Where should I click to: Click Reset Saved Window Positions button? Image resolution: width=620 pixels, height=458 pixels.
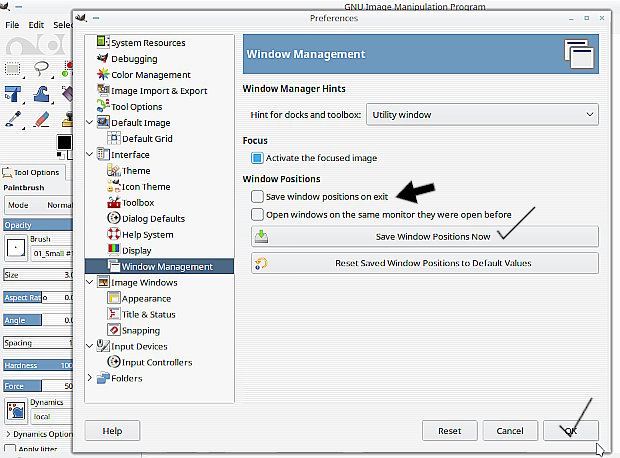[425, 263]
